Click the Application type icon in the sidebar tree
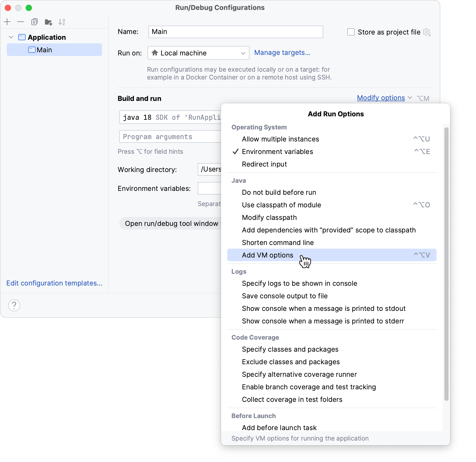Viewport: 476px width, 462px height. coord(21,37)
